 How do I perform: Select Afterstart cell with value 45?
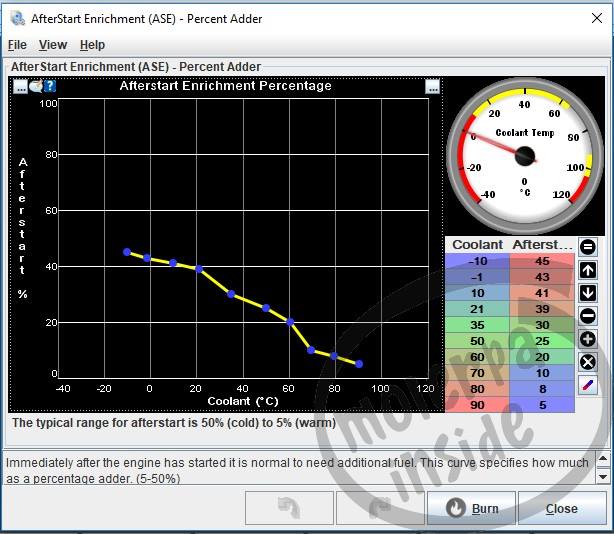coord(542,261)
